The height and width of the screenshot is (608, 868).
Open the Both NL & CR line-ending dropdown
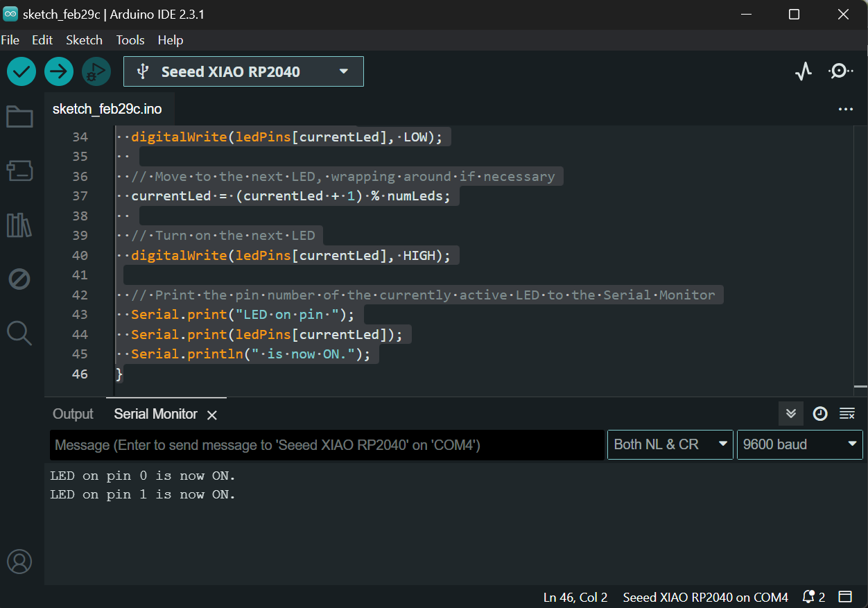click(670, 444)
